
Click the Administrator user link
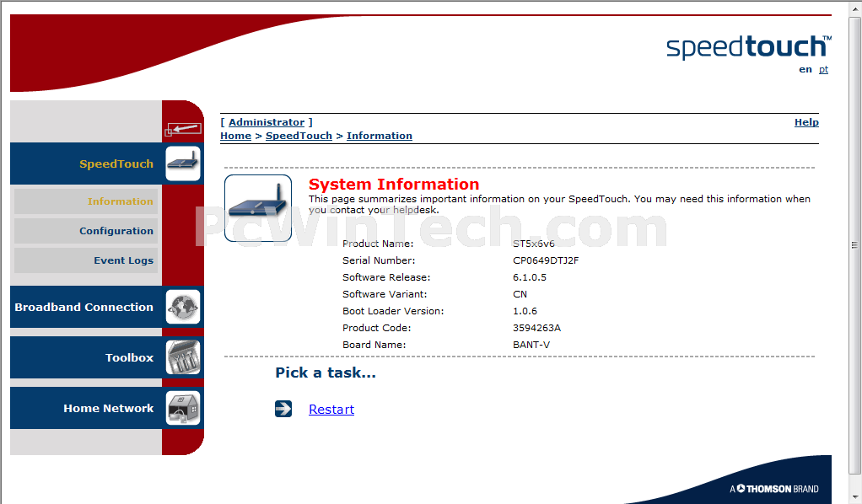click(267, 122)
